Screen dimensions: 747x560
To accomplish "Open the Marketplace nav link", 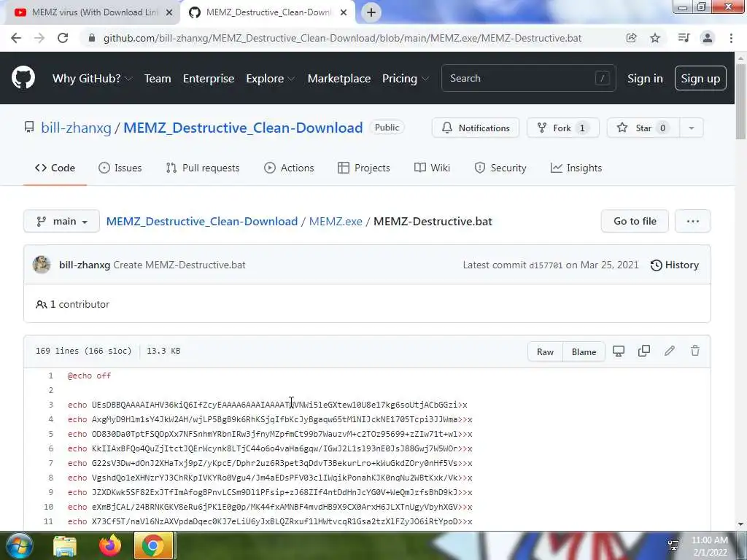I will click(339, 78).
